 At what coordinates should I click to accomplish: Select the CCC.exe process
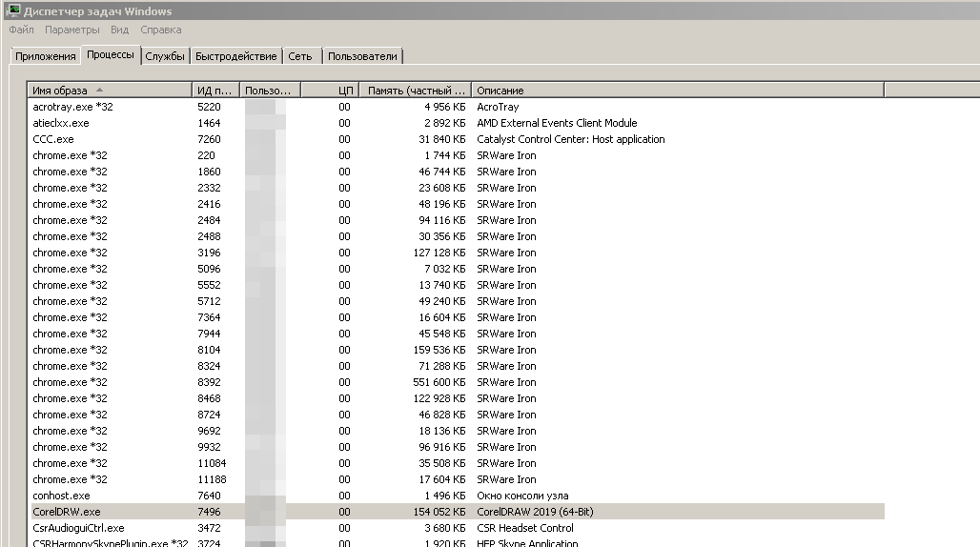458,139
